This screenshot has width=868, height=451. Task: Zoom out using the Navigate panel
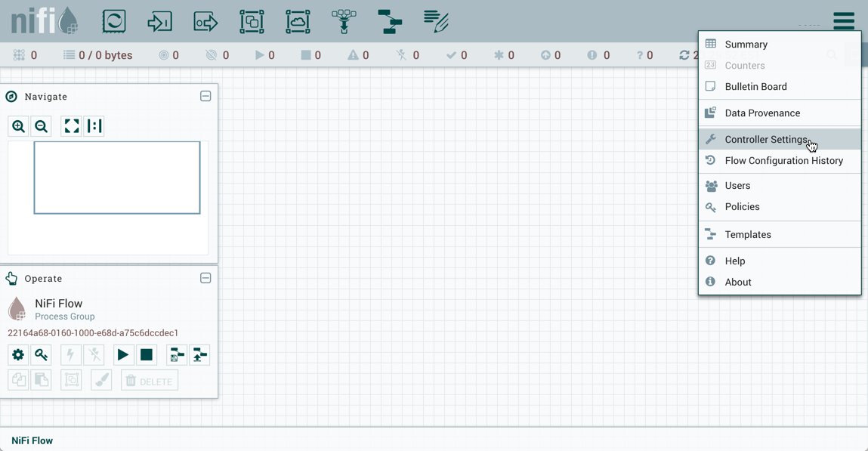coord(42,126)
